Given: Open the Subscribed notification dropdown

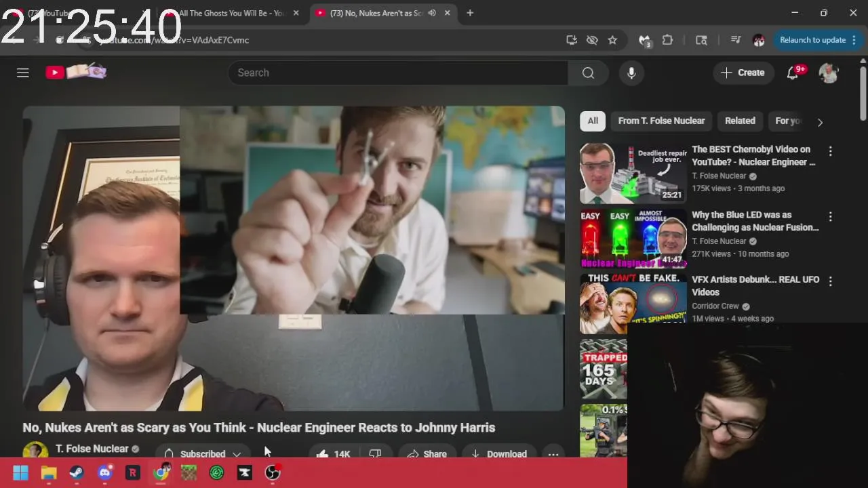Looking at the screenshot, I should click(202, 453).
